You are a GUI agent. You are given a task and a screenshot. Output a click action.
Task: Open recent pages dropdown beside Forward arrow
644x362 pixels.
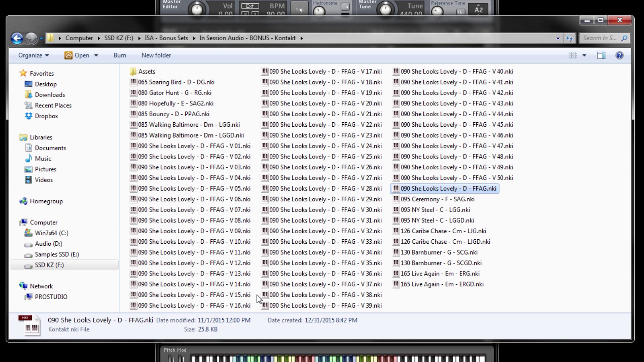click(41, 39)
